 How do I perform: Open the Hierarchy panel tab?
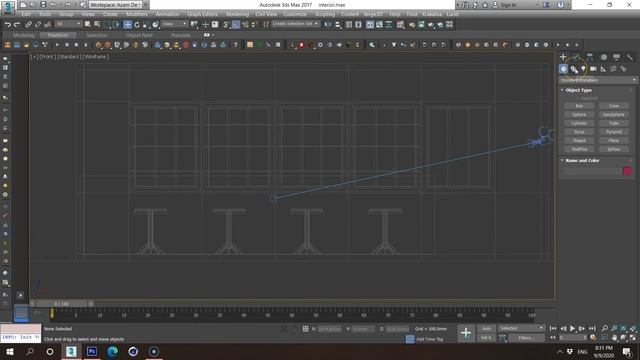pos(590,57)
